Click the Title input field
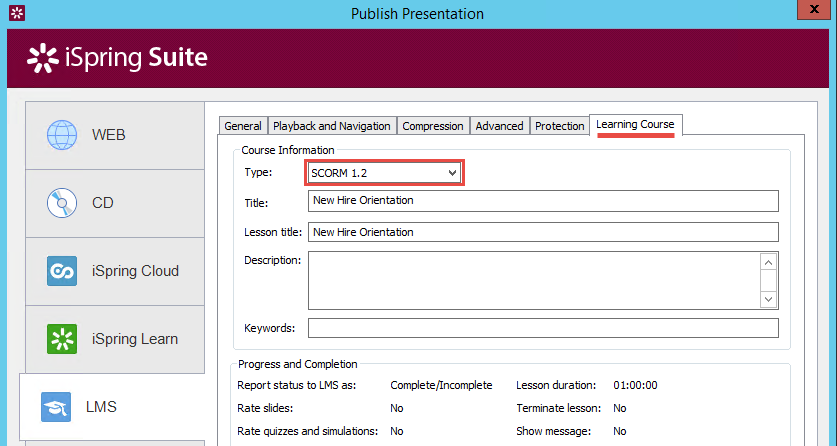 click(543, 201)
